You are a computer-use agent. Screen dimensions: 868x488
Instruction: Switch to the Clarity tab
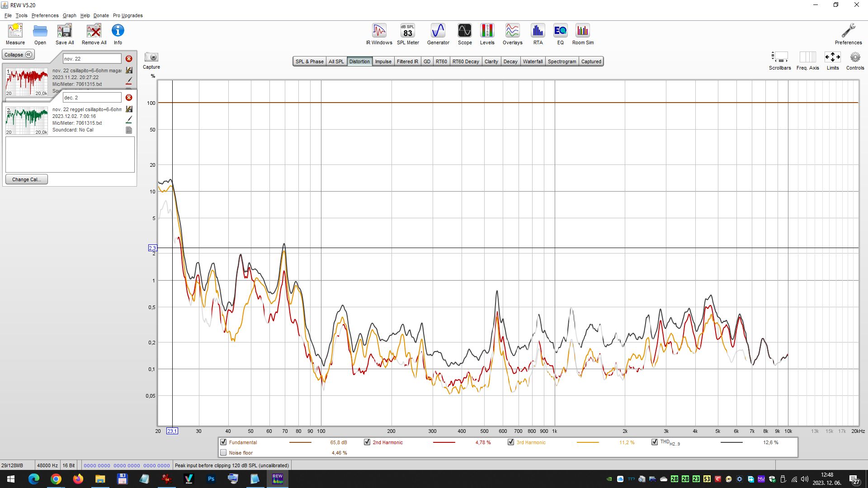(491, 61)
